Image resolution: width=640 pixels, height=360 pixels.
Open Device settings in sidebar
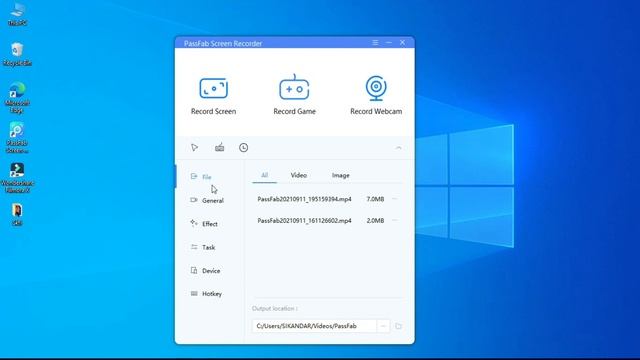pyautogui.click(x=205, y=271)
